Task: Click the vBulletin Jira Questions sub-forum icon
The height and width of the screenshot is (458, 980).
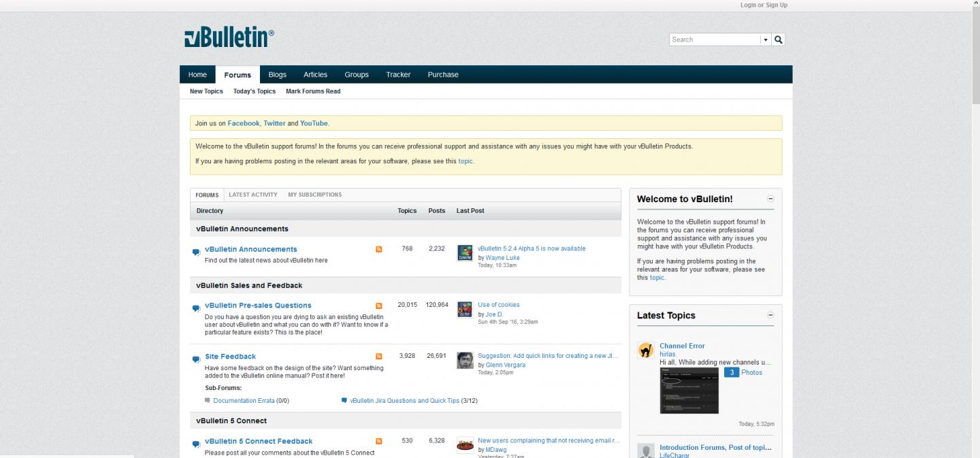Action: tap(344, 400)
